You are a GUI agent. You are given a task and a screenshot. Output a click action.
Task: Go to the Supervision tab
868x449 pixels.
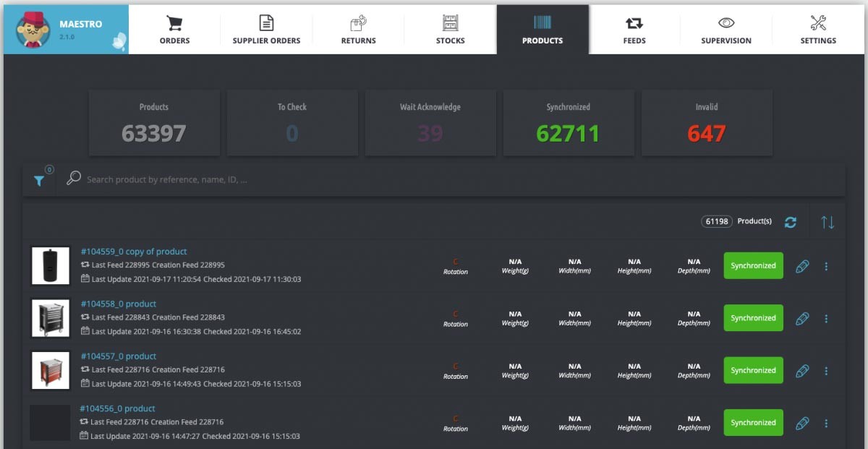pyautogui.click(x=726, y=30)
